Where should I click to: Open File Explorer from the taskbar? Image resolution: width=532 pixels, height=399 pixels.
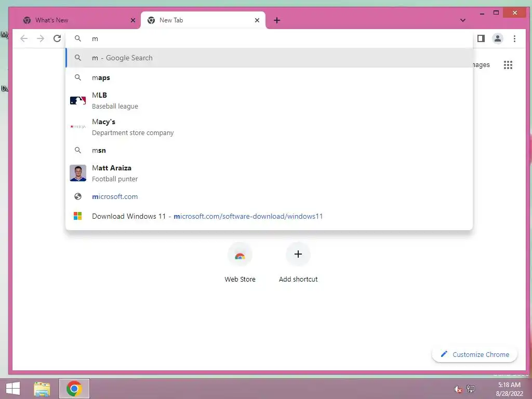42,389
